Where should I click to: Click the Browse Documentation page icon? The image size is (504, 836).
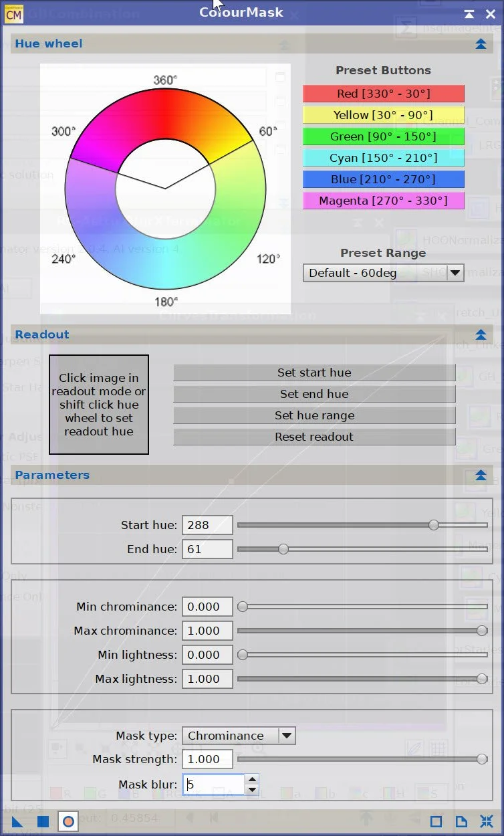(x=461, y=821)
